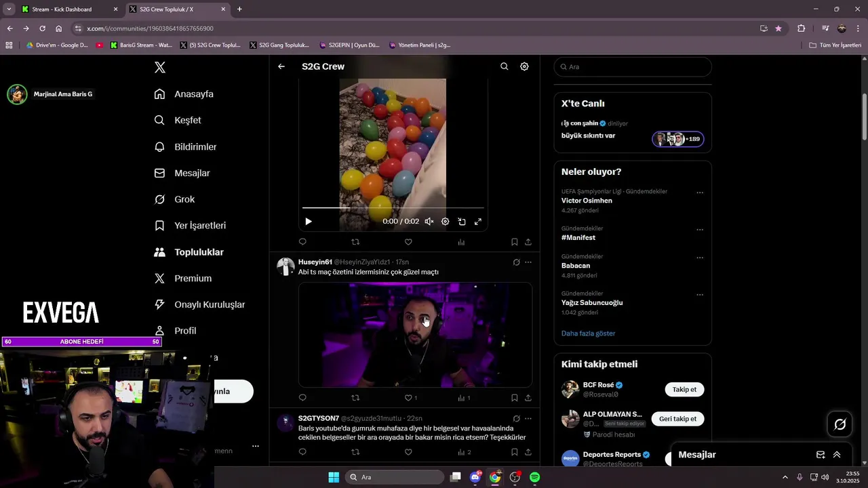Repost the eggs video post

355,242
